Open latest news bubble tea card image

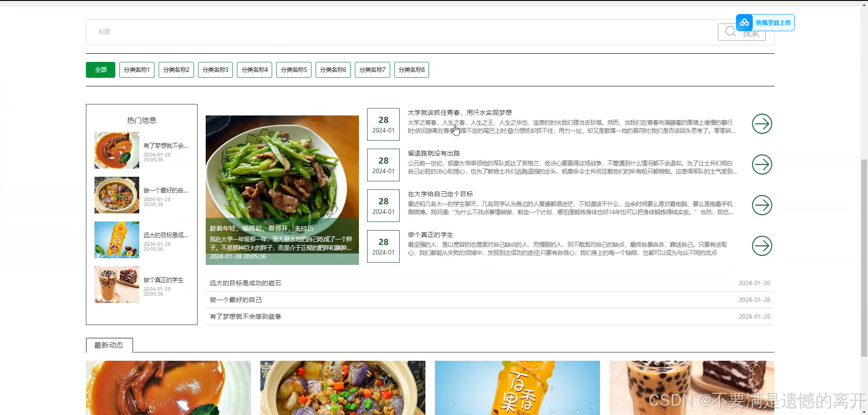point(692,388)
